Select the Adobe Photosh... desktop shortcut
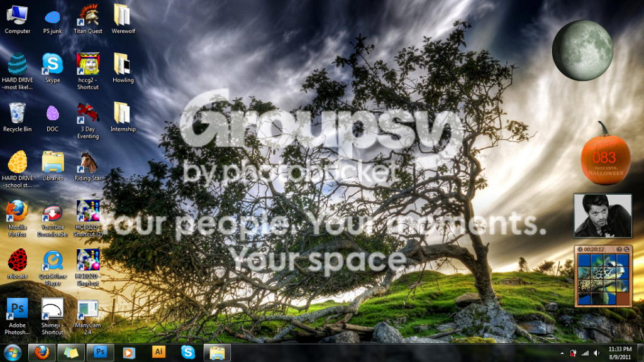The image size is (644, 362). click(x=17, y=317)
